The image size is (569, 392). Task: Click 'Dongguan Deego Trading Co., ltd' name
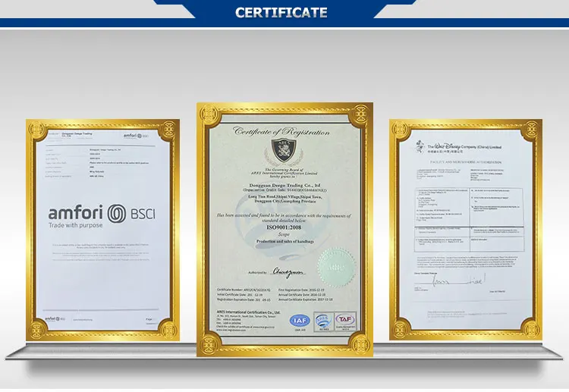(x=284, y=185)
